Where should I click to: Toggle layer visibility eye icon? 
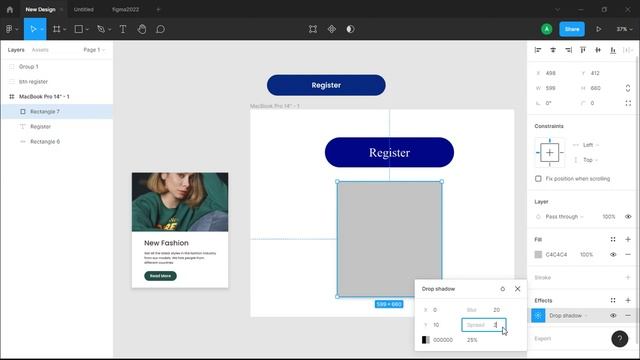pyautogui.click(x=628, y=217)
